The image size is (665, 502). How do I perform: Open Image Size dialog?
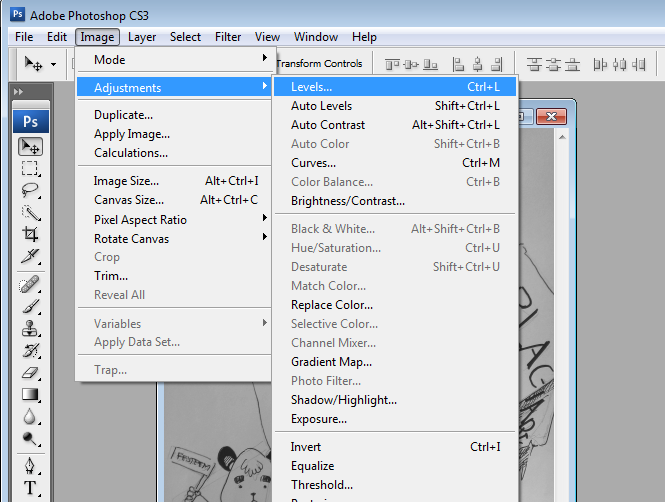(174, 181)
